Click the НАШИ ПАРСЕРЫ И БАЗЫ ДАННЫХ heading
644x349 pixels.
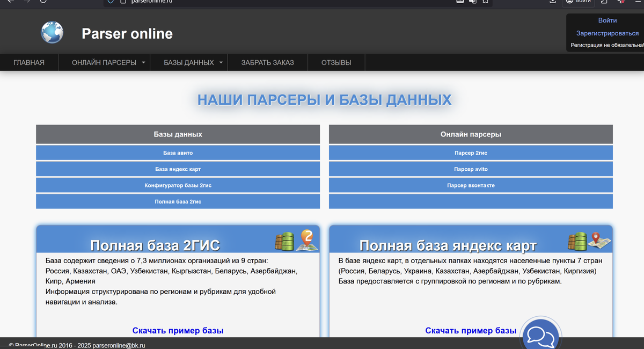pyautogui.click(x=324, y=100)
